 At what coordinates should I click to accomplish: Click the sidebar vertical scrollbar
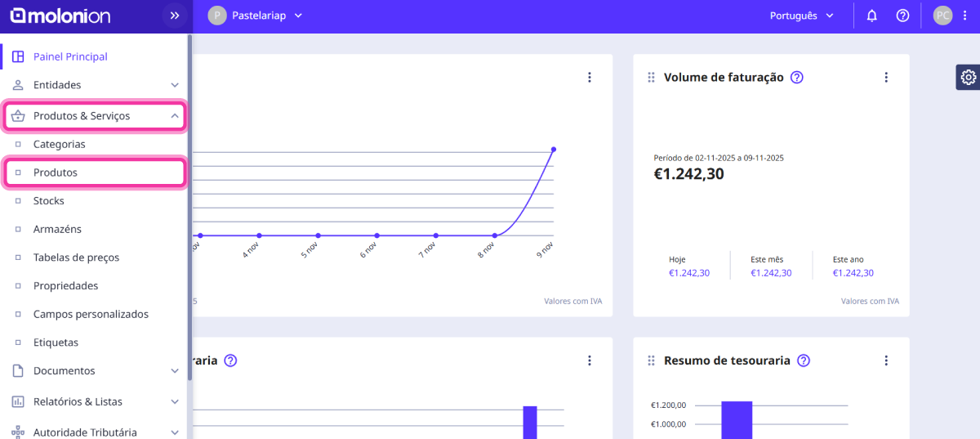point(189,204)
